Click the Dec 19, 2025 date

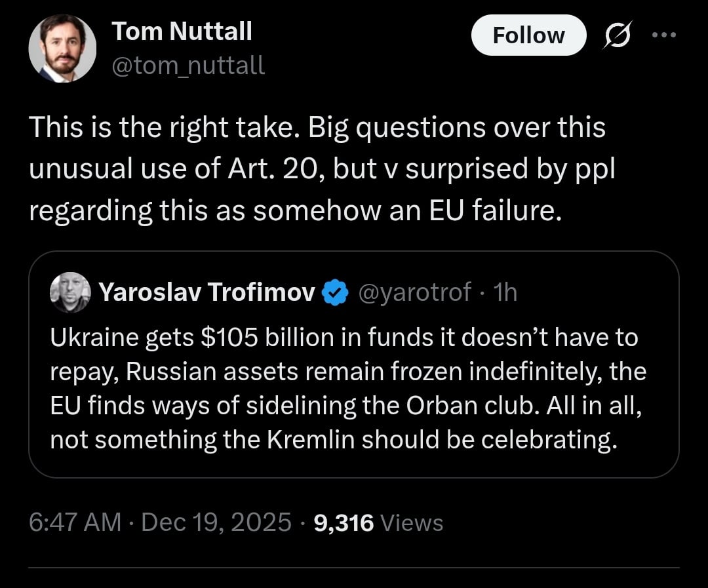(x=216, y=522)
